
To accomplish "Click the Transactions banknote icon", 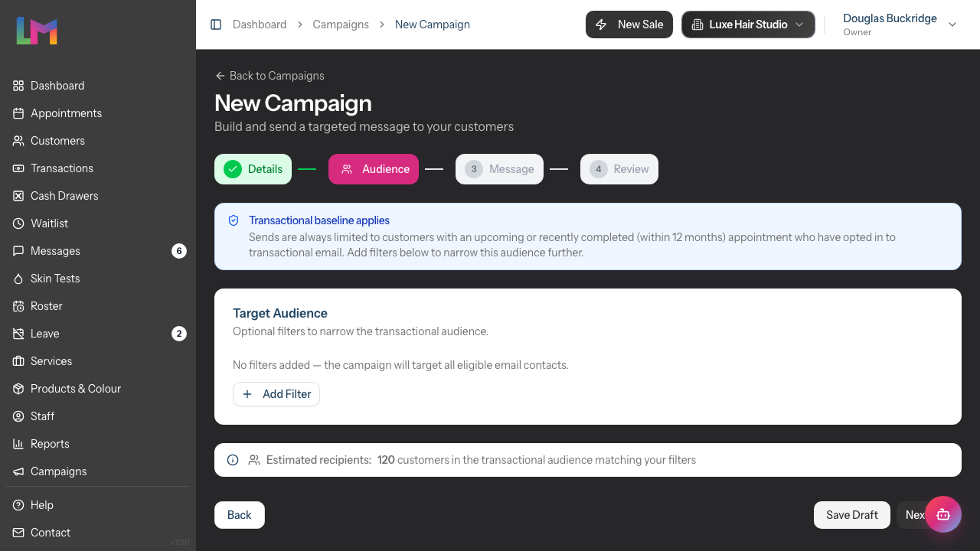I will pyautogui.click(x=18, y=168).
